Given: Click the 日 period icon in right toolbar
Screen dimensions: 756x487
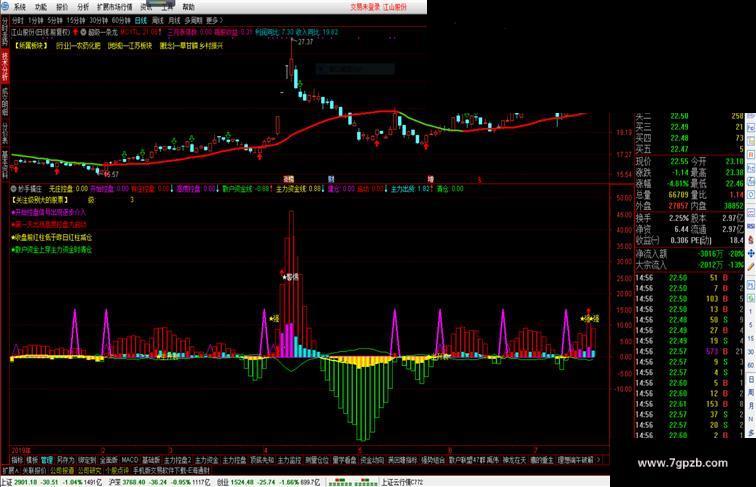Looking at the screenshot, I should pyautogui.click(x=751, y=379).
